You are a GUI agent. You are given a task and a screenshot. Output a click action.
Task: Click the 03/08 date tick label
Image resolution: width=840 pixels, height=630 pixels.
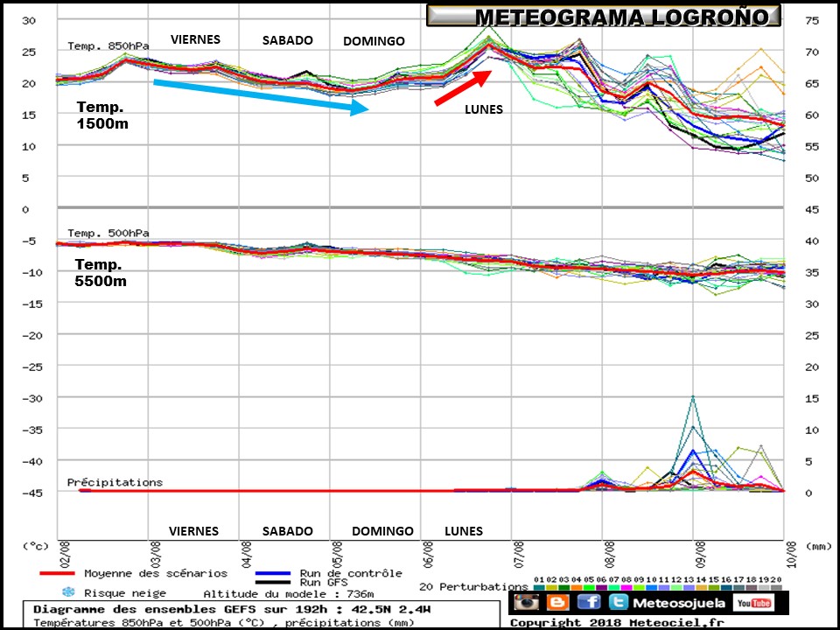pyautogui.click(x=156, y=555)
